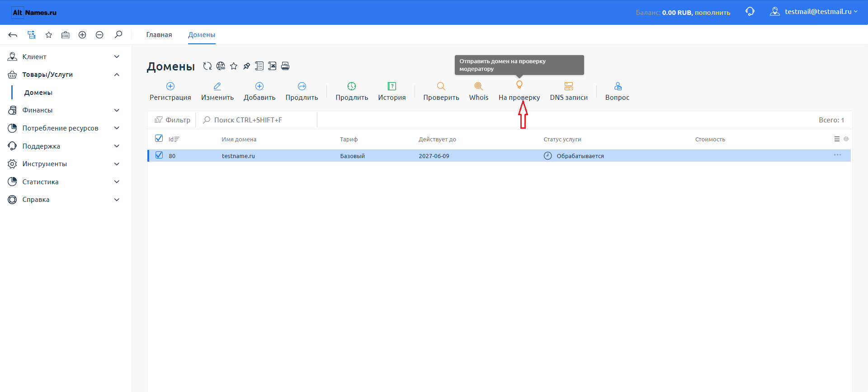Screen dimensions: 868x392
Task: Open DNS записи from the toolbar
Action: click(x=569, y=91)
